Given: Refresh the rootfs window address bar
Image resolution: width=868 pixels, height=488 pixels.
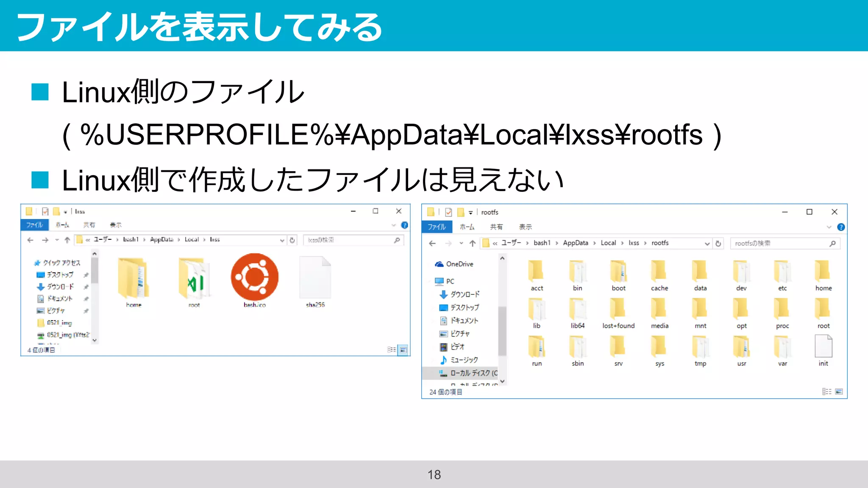Looking at the screenshot, I should tap(718, 243).
